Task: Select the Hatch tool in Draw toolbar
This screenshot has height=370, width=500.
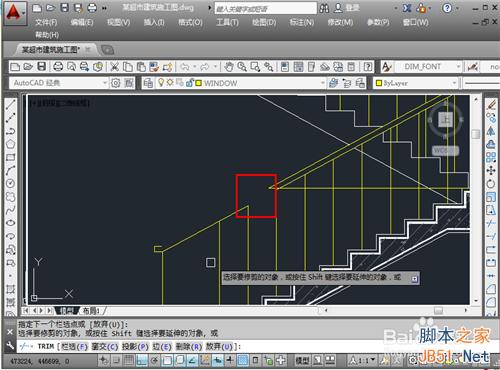Action: (x=11, y=289)
